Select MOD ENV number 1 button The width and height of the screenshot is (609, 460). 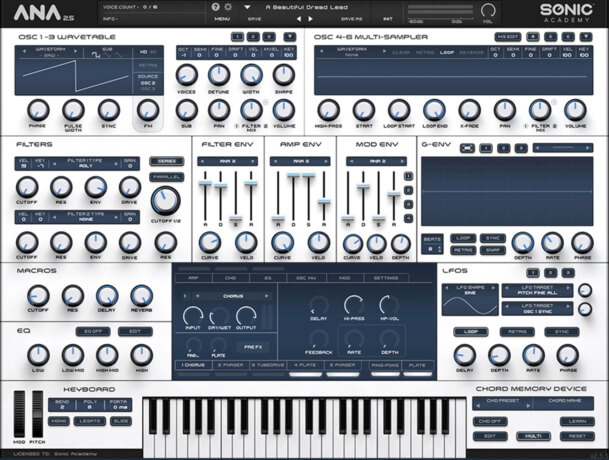click(408, 176)
